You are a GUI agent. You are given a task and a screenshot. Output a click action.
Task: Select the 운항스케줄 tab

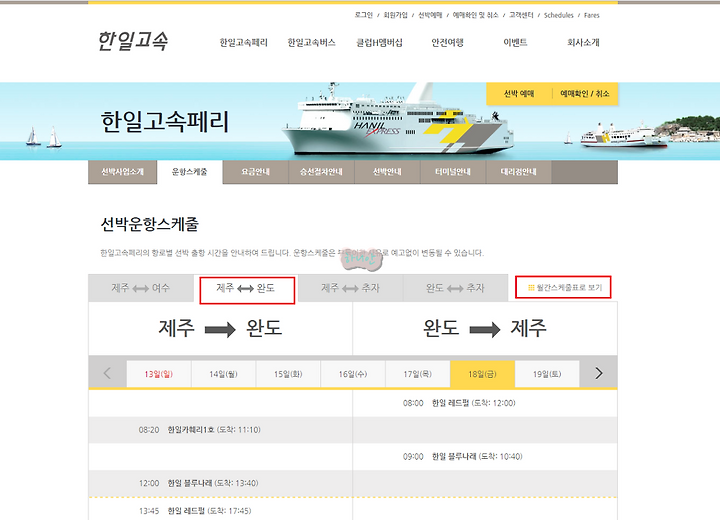[x=190, y=172]
